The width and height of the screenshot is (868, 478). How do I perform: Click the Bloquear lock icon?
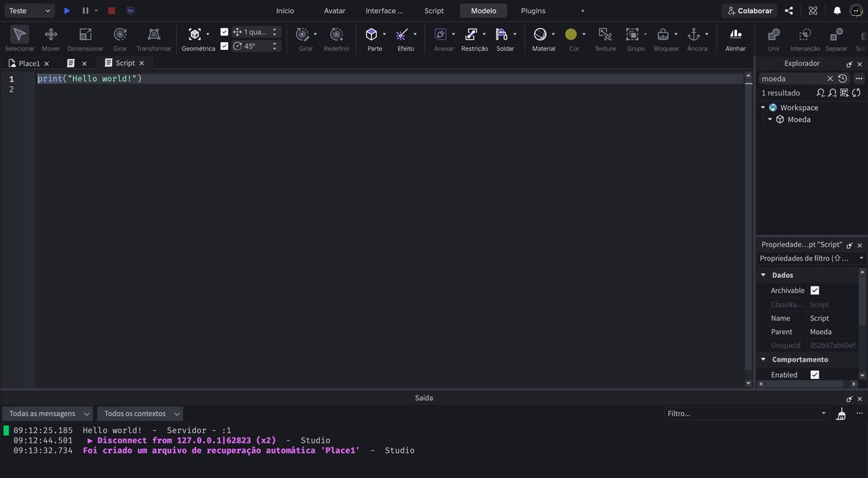tap(663, 34)
